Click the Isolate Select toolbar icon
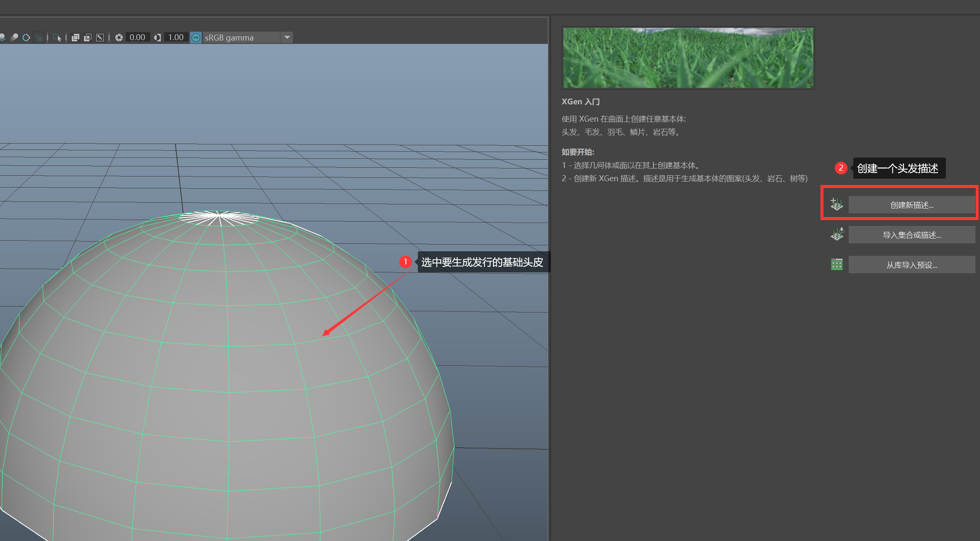 coord(57,38)
